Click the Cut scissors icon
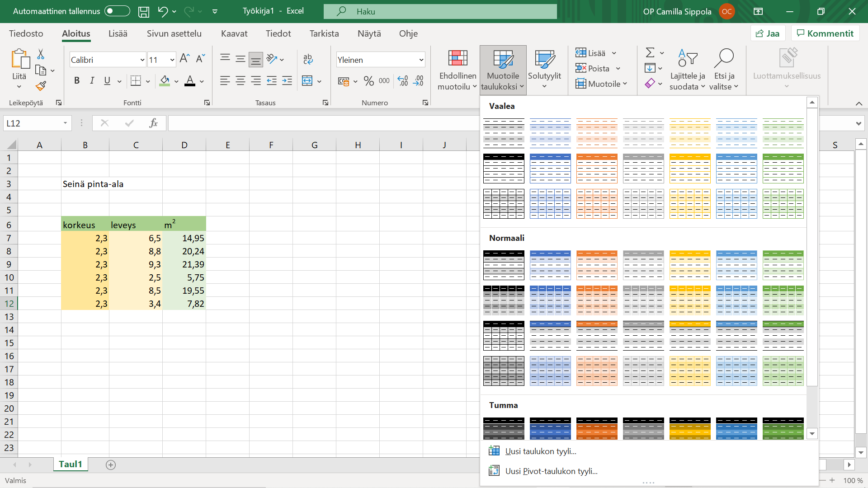The width and height of the screenshot is (868, 488). [x=41, y=54]
